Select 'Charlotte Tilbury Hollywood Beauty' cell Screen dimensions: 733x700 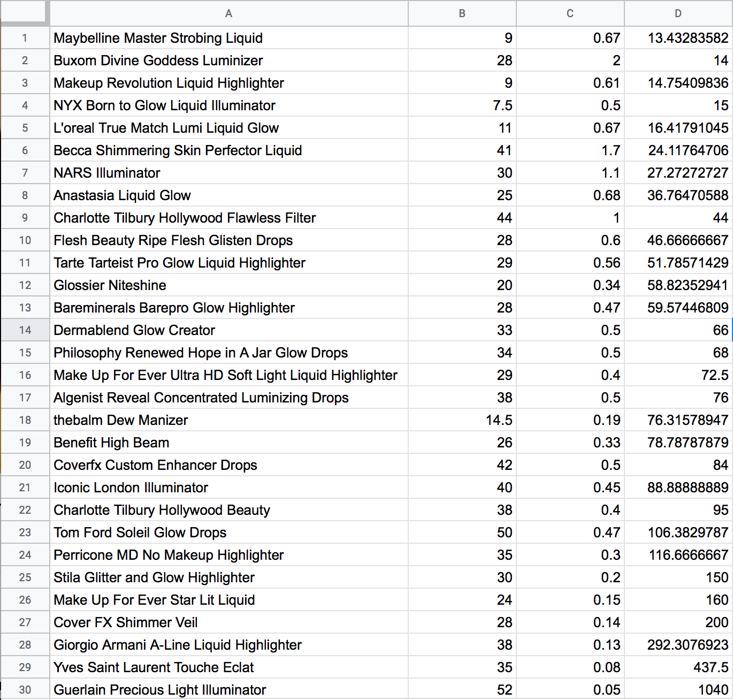(x=229, y=510)
